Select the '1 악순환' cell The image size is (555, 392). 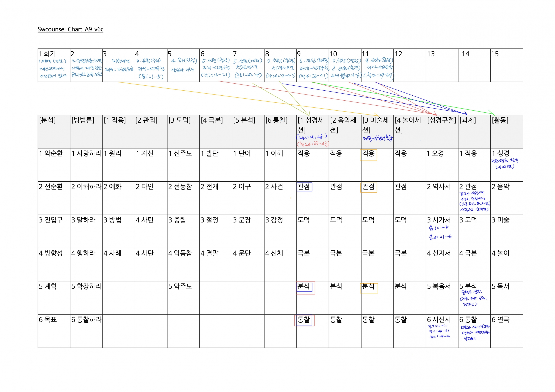click(x=51, y=153)
